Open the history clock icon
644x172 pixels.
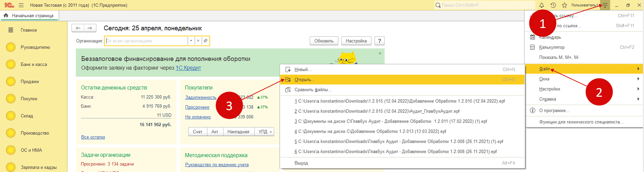click(x=553, y=5)
